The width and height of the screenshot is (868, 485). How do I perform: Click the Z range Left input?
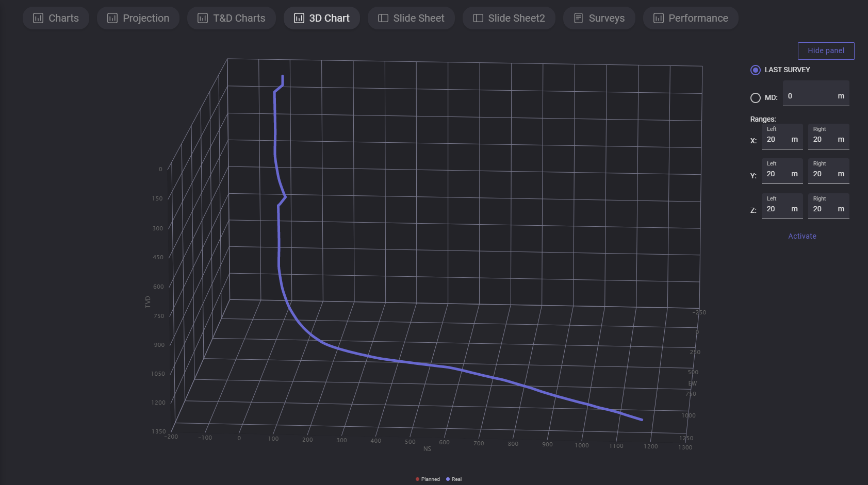pos(777,209)
